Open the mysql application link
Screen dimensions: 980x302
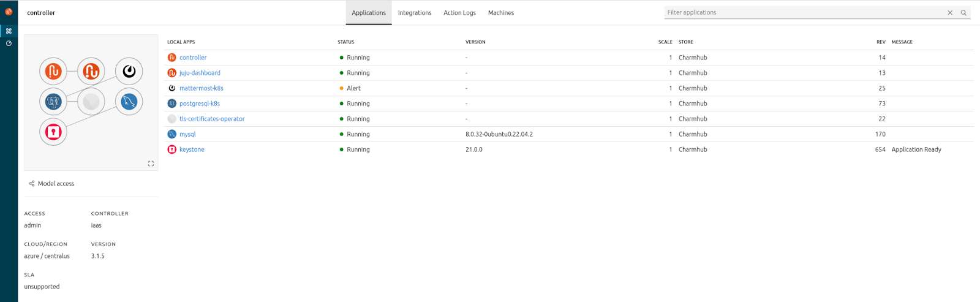(187, 134)
